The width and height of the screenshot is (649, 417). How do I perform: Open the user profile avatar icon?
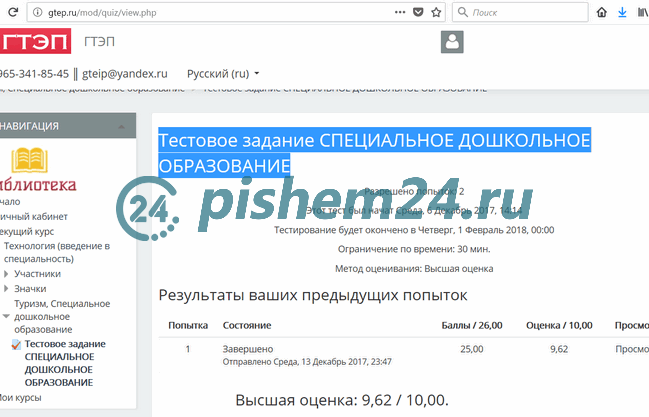pyautogui.click(x=453, y=42)
